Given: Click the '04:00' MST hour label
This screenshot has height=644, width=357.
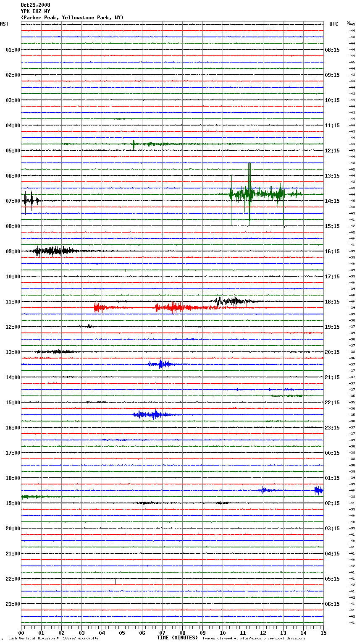Looking at the screenshot, I should pyautogui.click(x=13, y=126).
